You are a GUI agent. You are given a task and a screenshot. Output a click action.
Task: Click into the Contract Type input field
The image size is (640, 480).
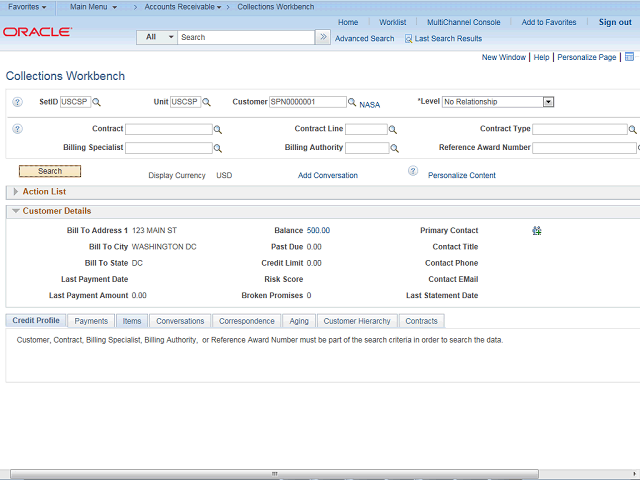click(580, 129)
